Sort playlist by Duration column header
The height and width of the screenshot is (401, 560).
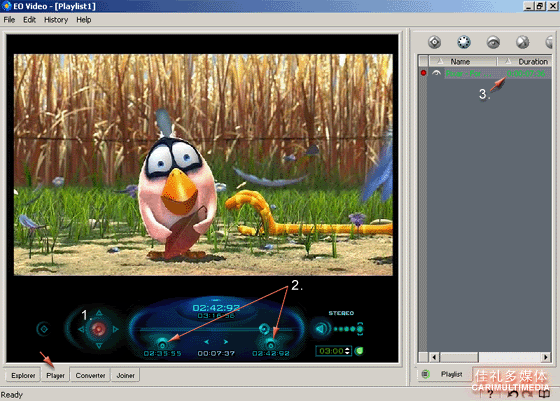coord(525,61)
